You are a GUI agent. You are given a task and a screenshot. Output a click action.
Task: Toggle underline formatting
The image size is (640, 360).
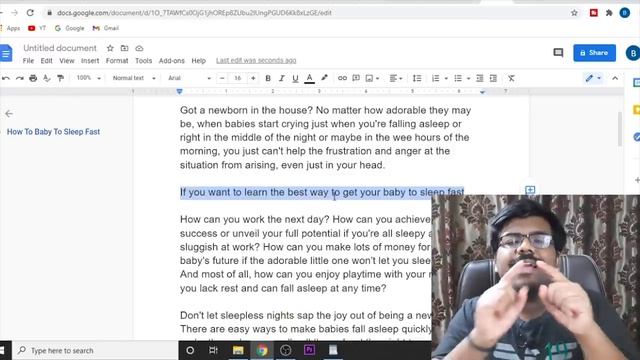click(x=295, y=78)
